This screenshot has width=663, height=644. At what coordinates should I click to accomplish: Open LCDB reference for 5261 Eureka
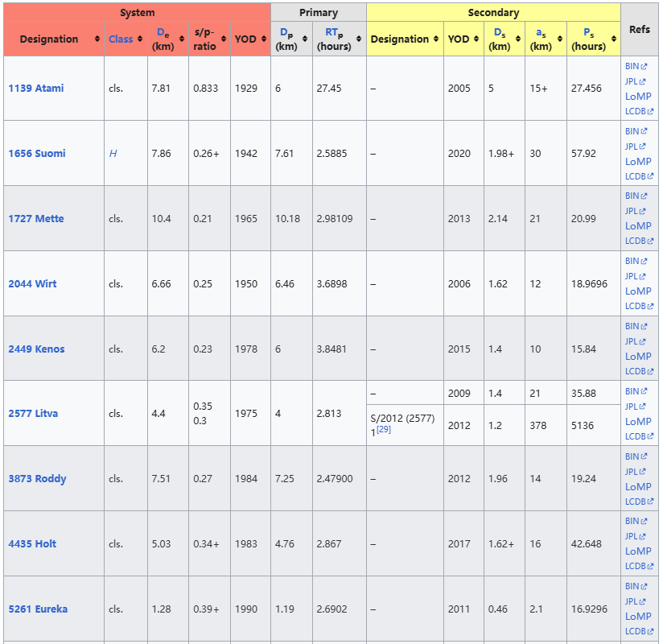(639, 631)
